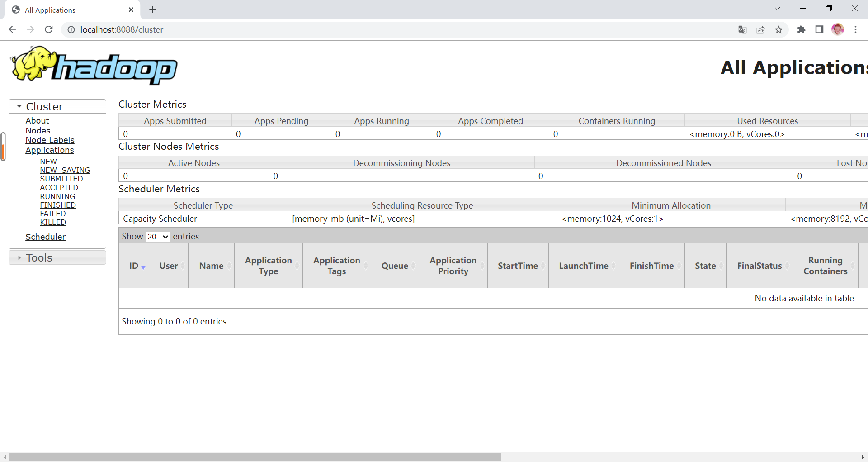This screenshot has width=868, height=462.
Task: Click the Hadoop elephant logo
Action: coord(94,65)
